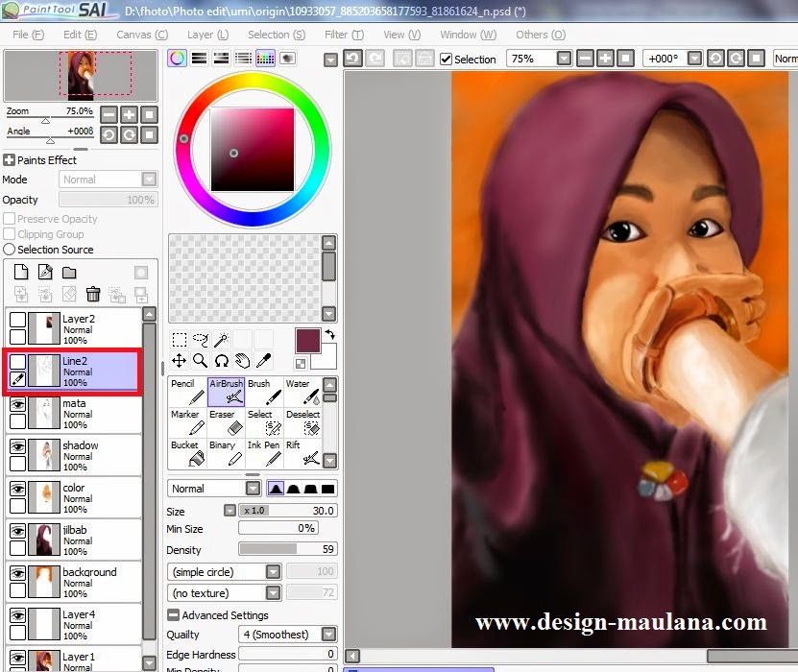Open the brush Size multiplier dropdown

coord(230,510)
